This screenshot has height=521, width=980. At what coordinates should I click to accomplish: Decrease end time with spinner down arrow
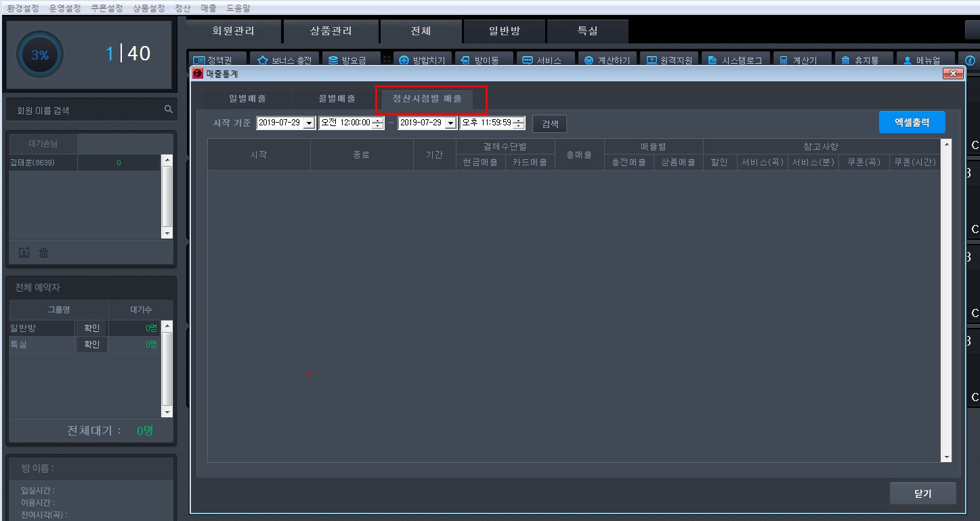pos(519,126)
